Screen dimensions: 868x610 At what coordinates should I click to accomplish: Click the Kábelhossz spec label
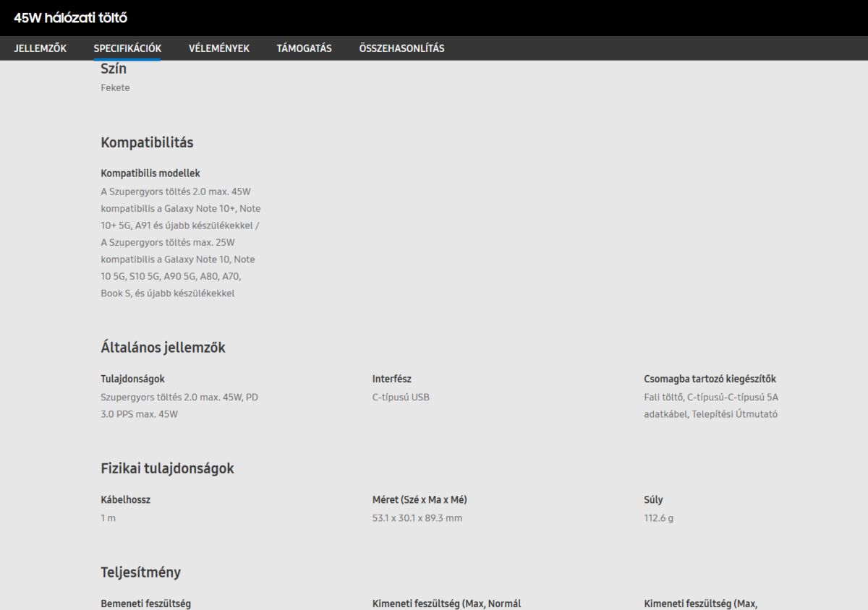pos(125,499)
